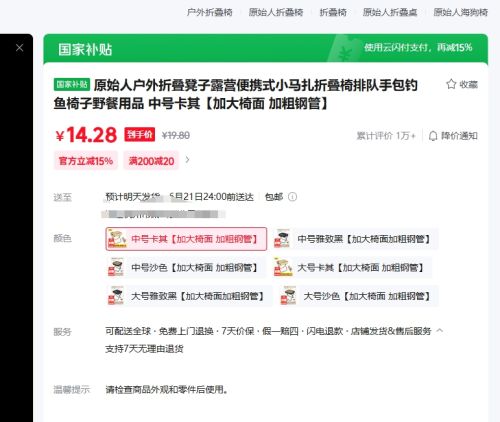Image resolution: width=500 pixels, height=422 pixels.
Task: Click the star icon to favorite the item
Action: tap(451, 84)
